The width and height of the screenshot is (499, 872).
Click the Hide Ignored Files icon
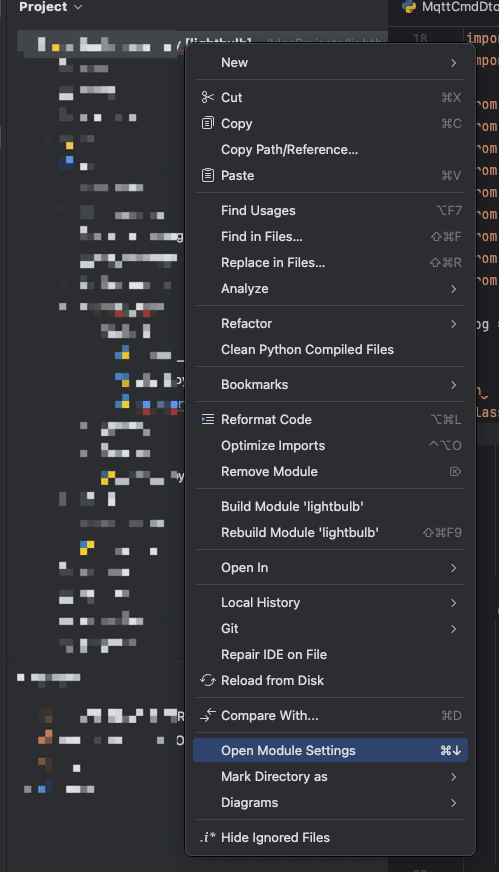(207, 837)
